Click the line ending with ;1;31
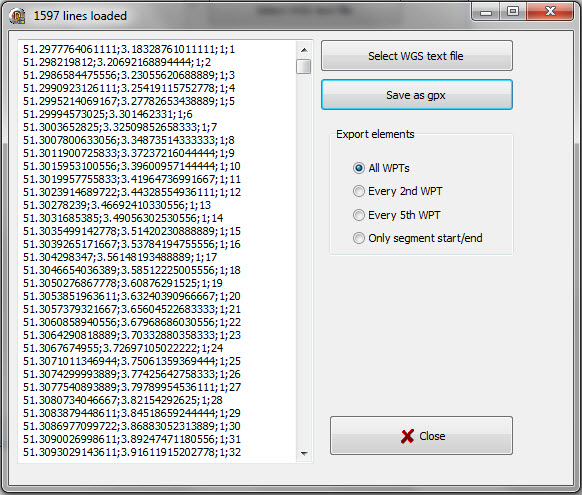This screenshot has height=495, width=582. (132, 439)
